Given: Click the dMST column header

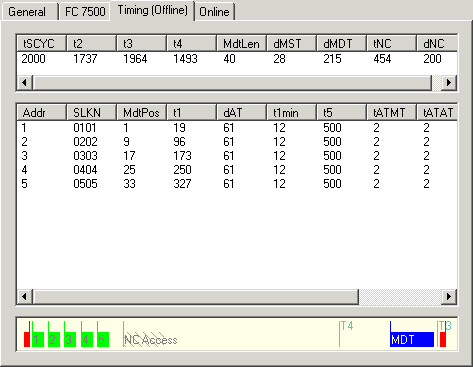Looking at the screenshot, I should [292, 43].
